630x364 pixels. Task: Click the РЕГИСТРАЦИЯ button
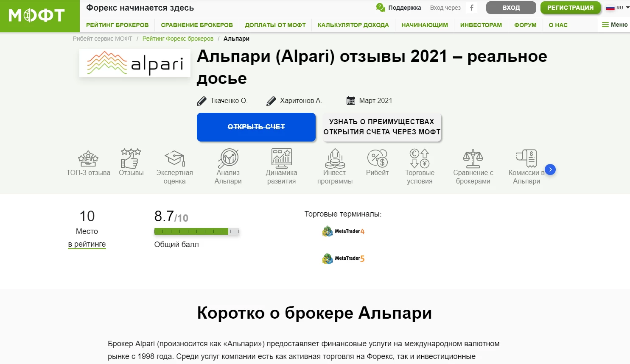pyautogui.click(x=571, y=8)
